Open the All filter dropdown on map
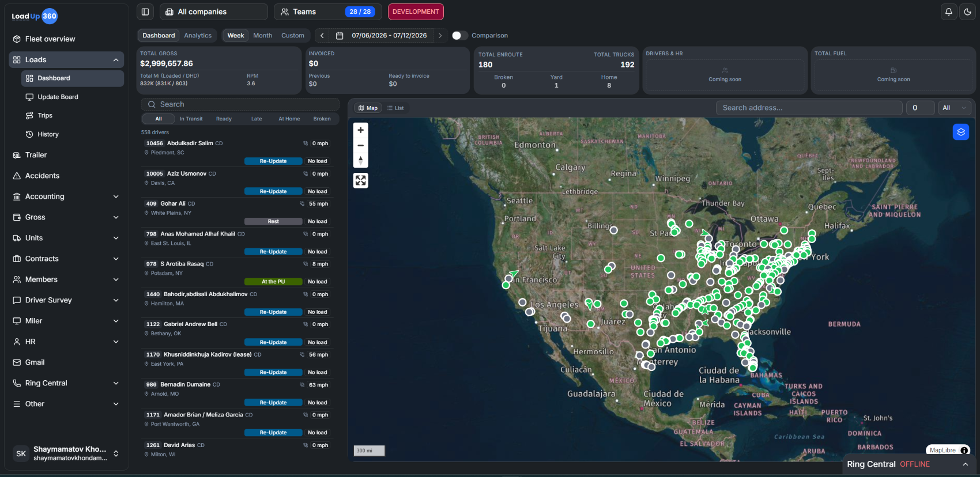 point(954,108)
